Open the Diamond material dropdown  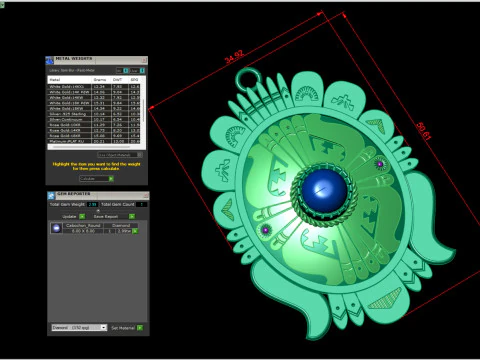pyautogui.click(x=79, y=328)
